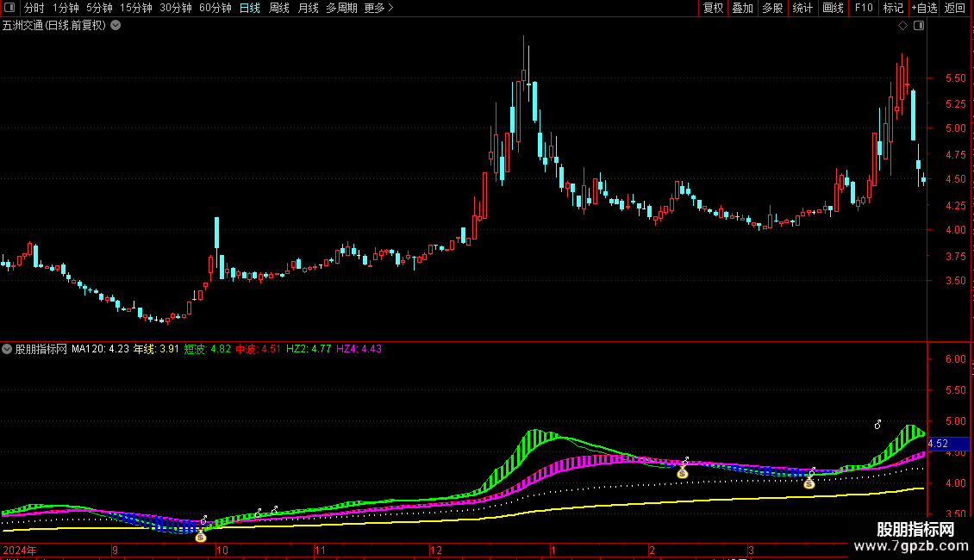Activate the 画线 drawing tools
The image size is (974, 560).
pyautogui.click(x=833, y=8)
